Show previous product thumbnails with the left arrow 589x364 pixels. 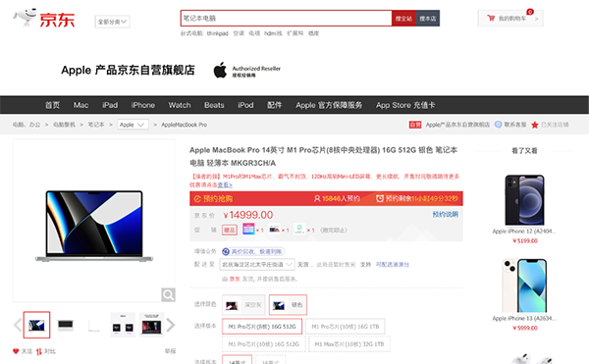(18, 325)
